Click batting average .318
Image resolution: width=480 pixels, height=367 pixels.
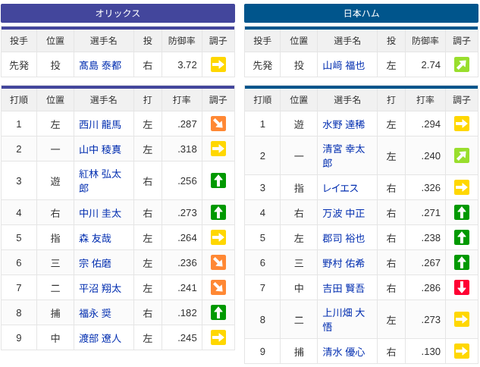tap(187, 149)
